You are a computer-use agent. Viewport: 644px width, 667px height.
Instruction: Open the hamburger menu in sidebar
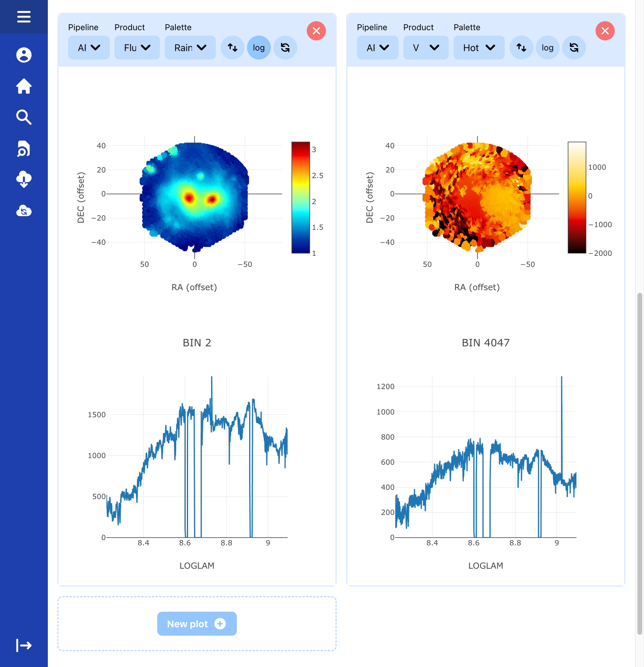(x=24, y=17)
